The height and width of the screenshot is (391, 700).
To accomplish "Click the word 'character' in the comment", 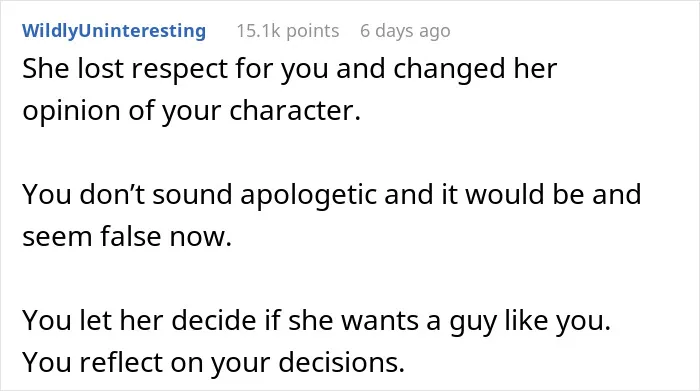I will click(x=292, y=111).
